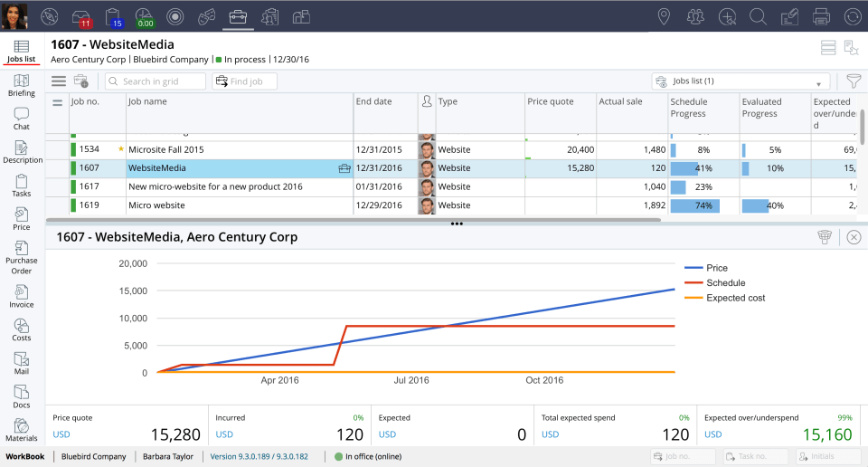The image size is (868, 467).
Task: Open the clipboard tasks icon showing 15
Action: point(114,18)
